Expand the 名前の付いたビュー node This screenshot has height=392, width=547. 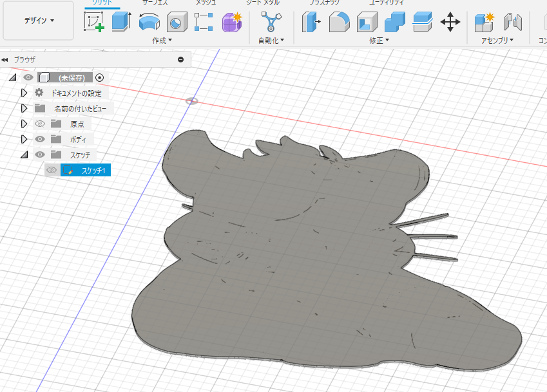pyautogui.click(x=24, y=108)
